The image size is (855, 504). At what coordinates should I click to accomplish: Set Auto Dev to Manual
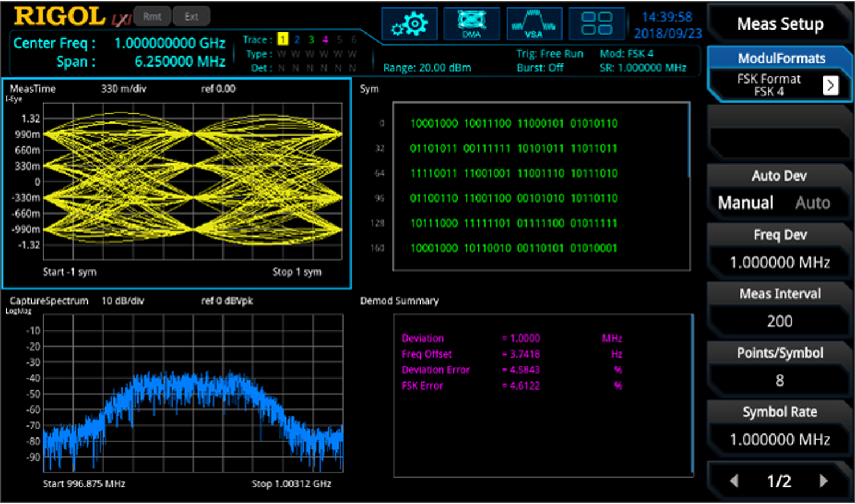click(x=745, y=202)
